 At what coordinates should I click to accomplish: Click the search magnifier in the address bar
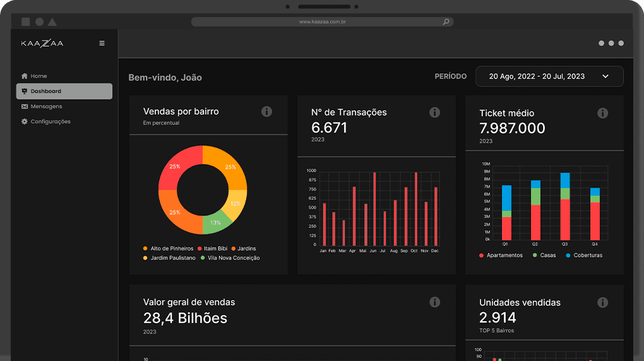[446, 21]
